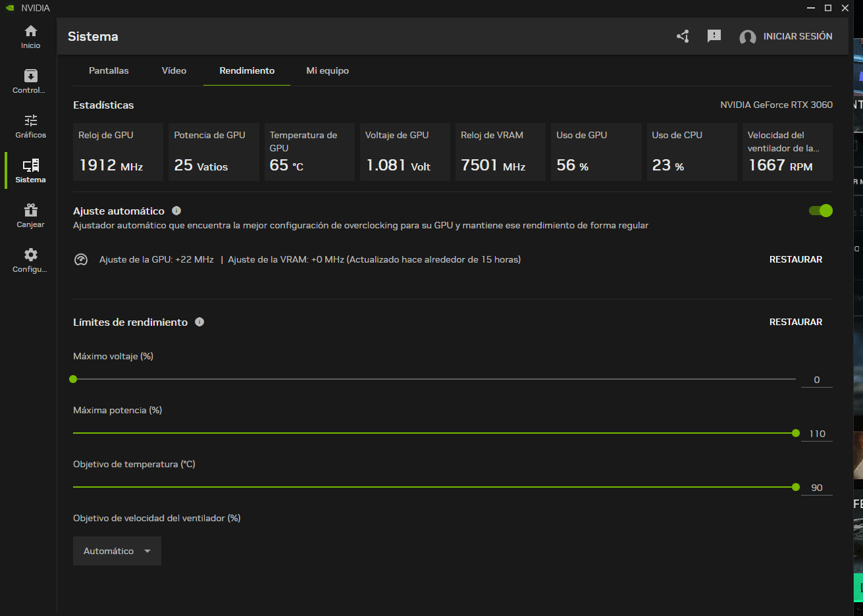Image resolution: width=863 pixels, height=616 pixels.
Task: Click the speedometer icon beside GPU adjustment
Action: 81,259
